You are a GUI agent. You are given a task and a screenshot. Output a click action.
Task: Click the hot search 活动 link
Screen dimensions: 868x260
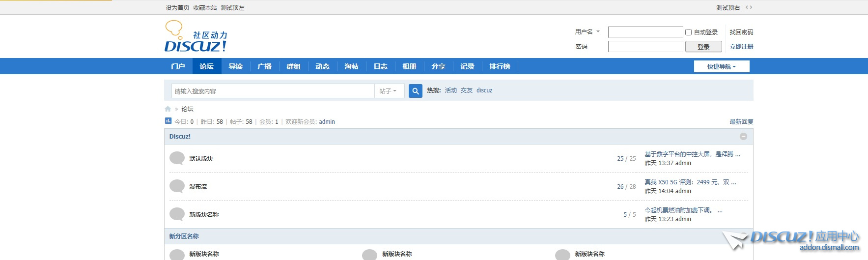point(451,90)
